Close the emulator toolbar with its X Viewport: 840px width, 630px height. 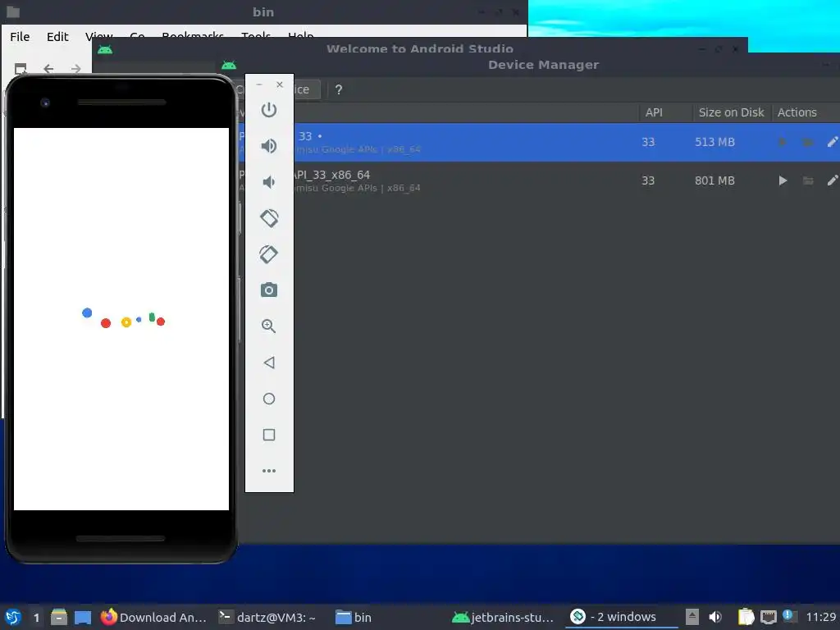[280, 84]
